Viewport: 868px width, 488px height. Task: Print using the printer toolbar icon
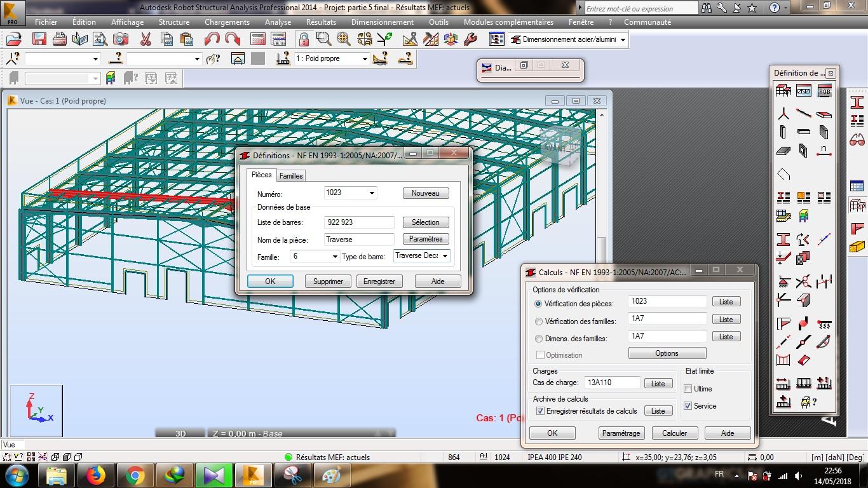(60, 39)
